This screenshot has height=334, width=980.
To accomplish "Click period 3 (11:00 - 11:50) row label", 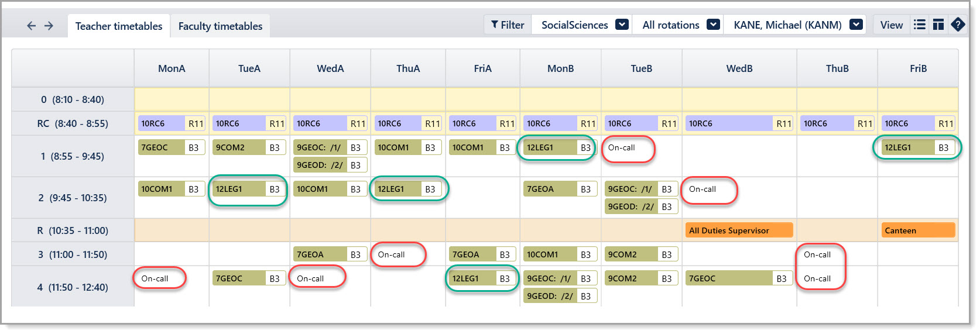I will point(73,254).
